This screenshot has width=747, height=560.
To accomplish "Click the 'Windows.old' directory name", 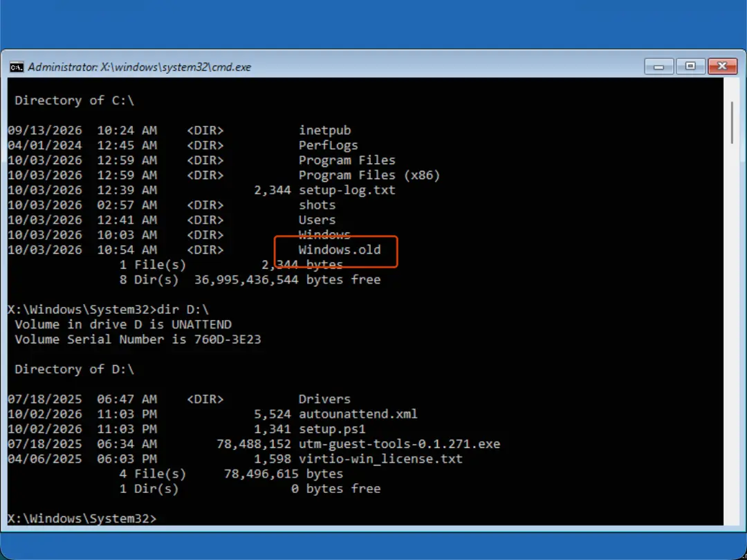I will coord(339,250).
